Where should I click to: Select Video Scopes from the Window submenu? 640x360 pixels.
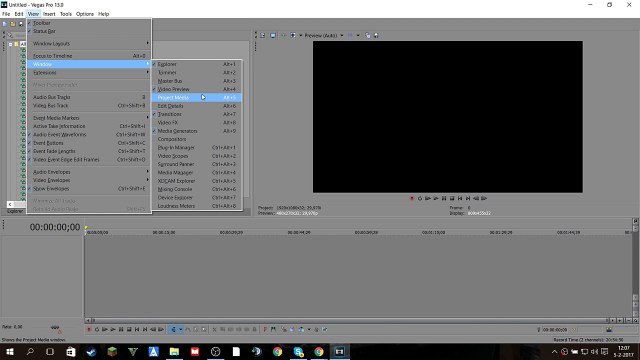pyautogui.click(x=197, y=156)
